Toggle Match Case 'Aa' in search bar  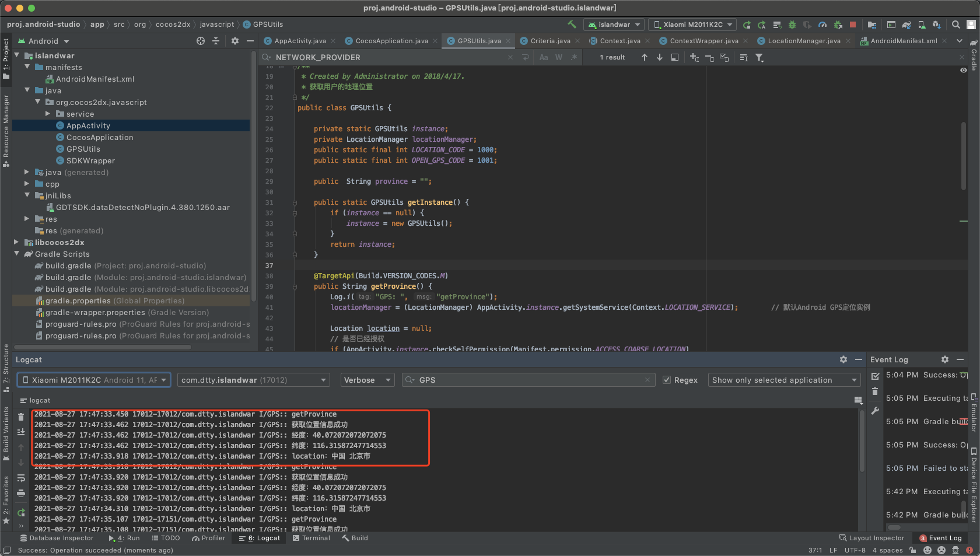[x=544, y=57]
